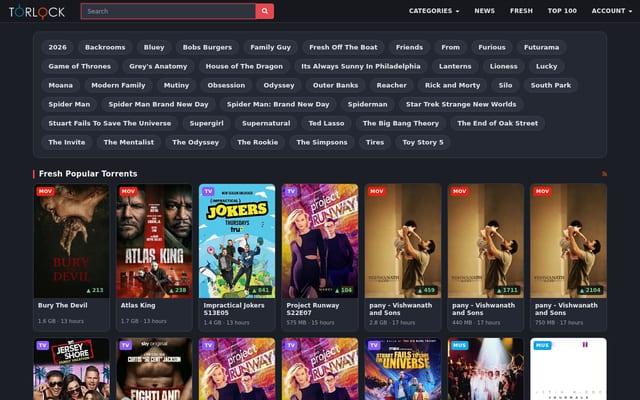Viewport: 640px width, 400px height.
Task: Open the Jersey Shore poster
Action: coord(71,369)
